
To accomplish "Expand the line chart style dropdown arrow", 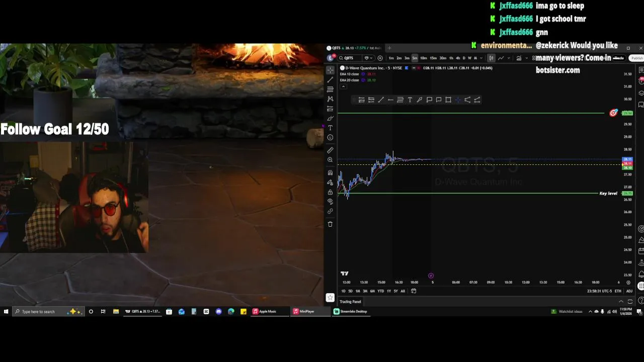I will click(508, 58).
